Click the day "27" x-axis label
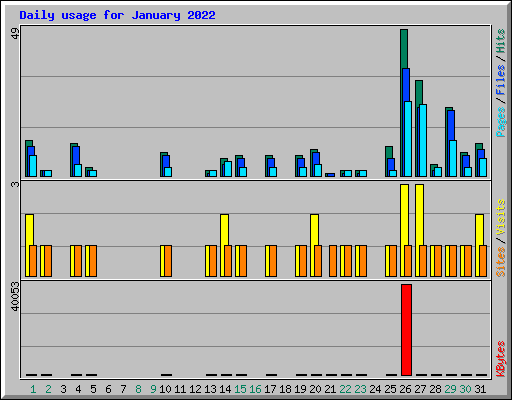Image resolution: width=512 pixels, height=400 pixels. coord(420,389)
